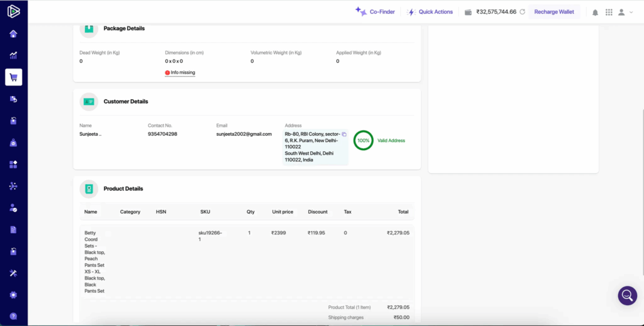Click the customer email sunjeeta2002@gmail.com

click(x=244, y=134)
